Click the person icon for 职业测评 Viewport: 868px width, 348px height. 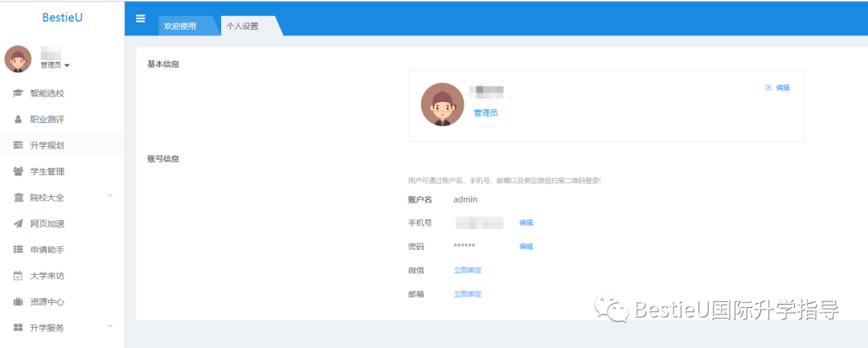18,119
